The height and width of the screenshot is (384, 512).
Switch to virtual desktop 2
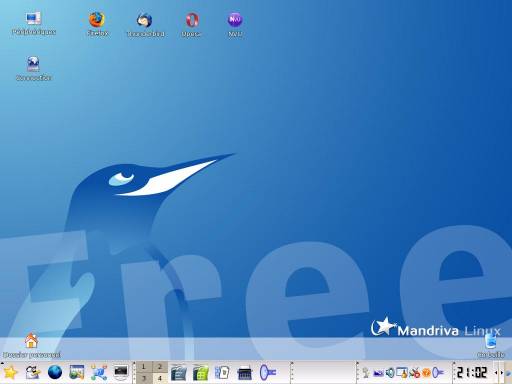point(160,367)
